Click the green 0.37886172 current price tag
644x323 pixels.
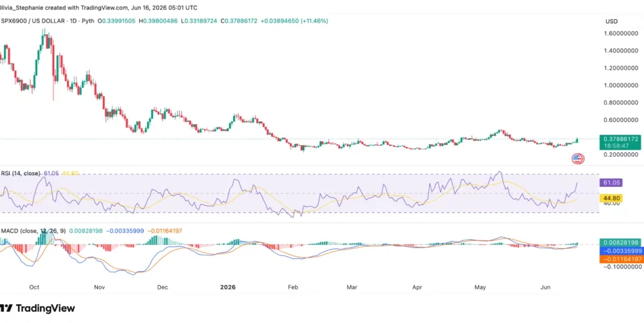[x=621, y=139]
